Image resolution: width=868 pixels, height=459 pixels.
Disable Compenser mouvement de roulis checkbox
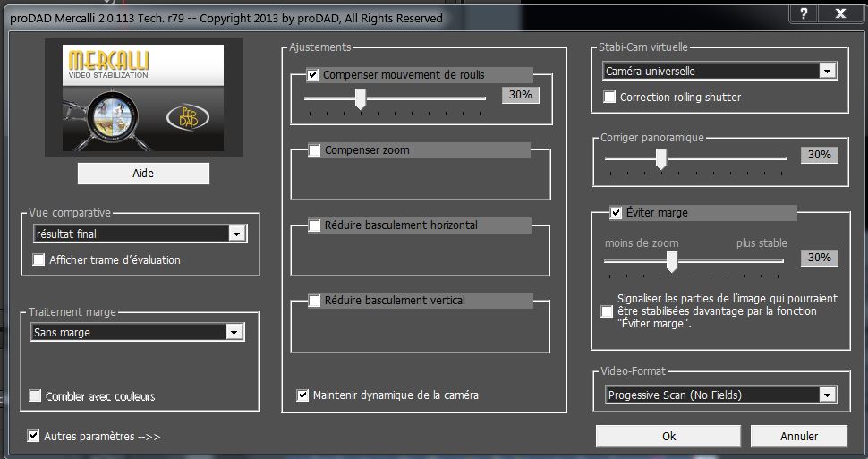(313, 75)
